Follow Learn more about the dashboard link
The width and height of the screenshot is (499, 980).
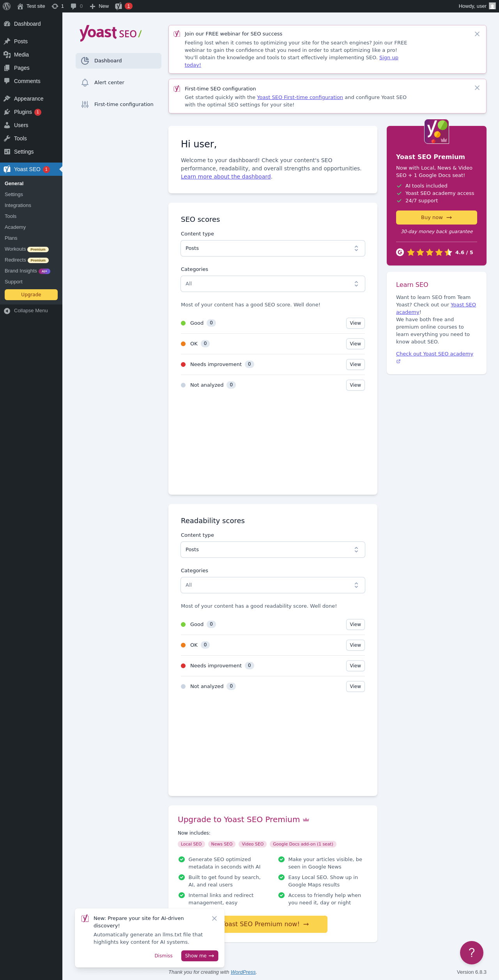[x=226, y=177]
